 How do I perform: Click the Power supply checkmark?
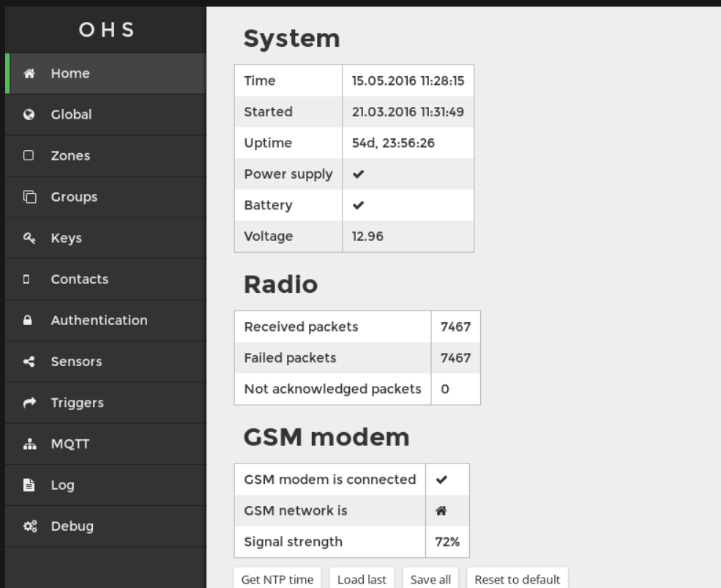point(358,174)
